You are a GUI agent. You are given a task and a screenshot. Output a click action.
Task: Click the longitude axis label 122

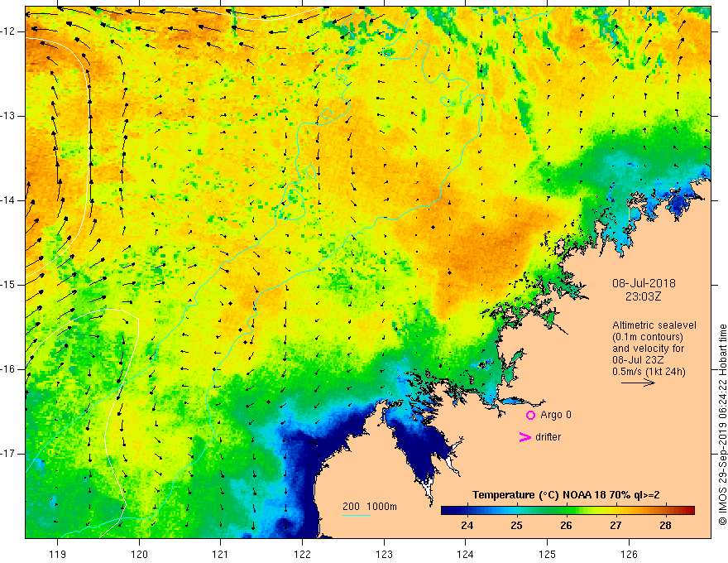302,554
